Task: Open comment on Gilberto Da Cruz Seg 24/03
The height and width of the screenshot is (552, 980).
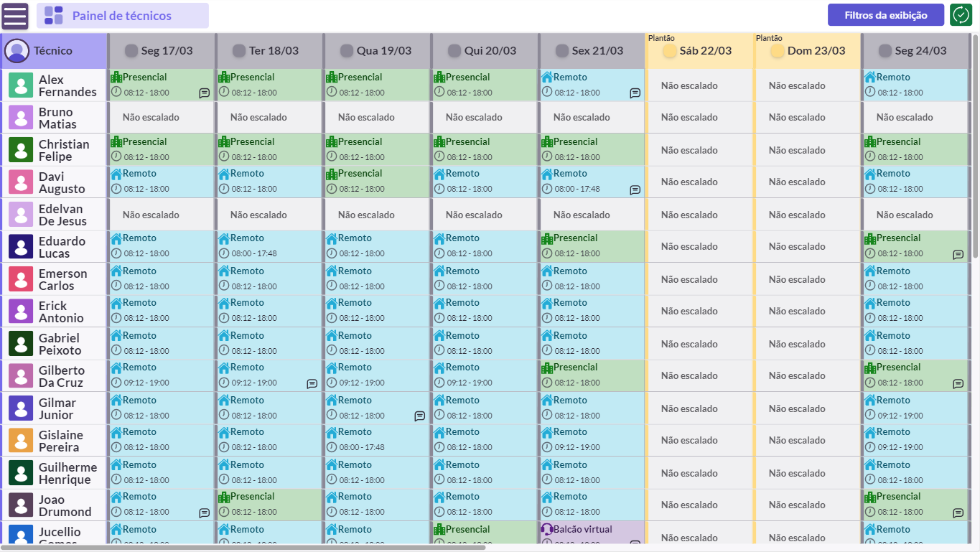Action: click(958, 383)
